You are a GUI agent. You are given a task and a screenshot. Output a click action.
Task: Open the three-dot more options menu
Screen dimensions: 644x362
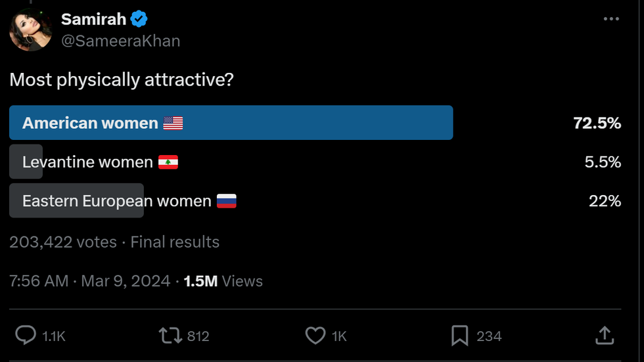pyautogui.click(x=611, y=19)
